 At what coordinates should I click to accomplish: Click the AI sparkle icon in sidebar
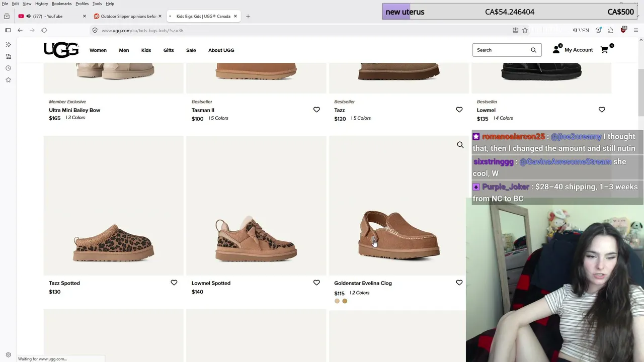pos(8,45)
